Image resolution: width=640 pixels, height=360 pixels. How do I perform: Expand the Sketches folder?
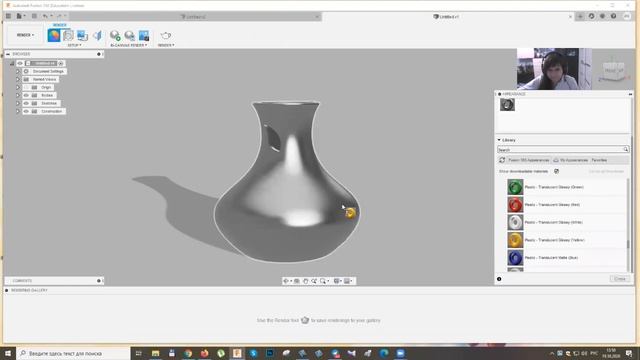[18, 103]
